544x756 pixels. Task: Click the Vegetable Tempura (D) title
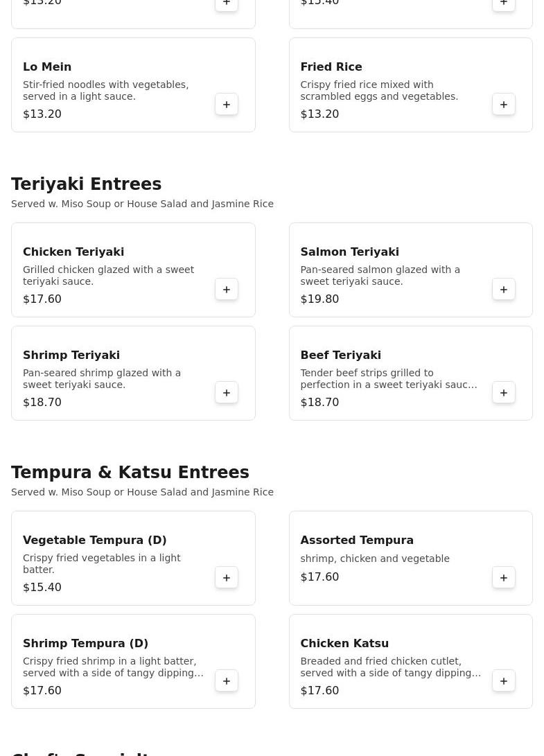[95, 540]
